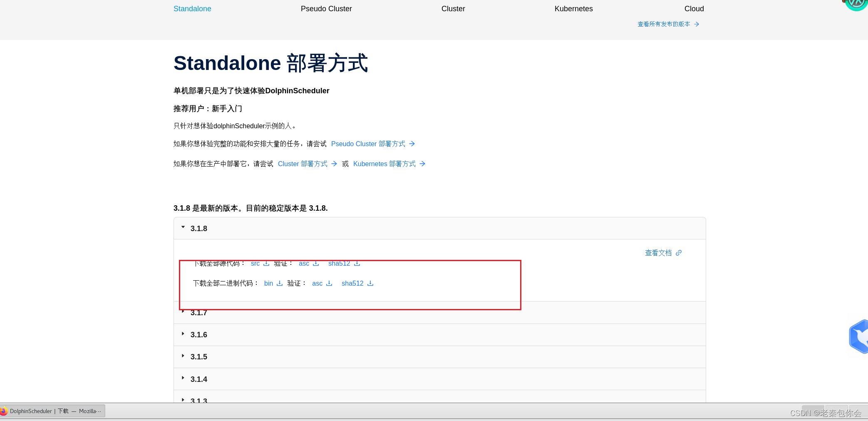Download the binary asc signature
Screen dimensions: 868x421
(317, 283)
